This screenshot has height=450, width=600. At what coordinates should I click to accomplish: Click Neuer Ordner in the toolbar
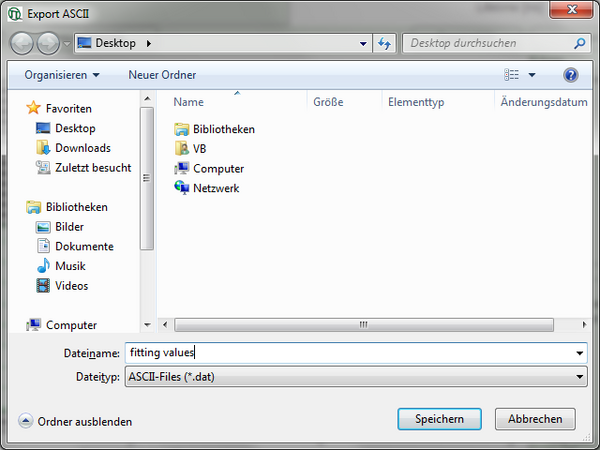pyautogui.click(x=162, y=75)
